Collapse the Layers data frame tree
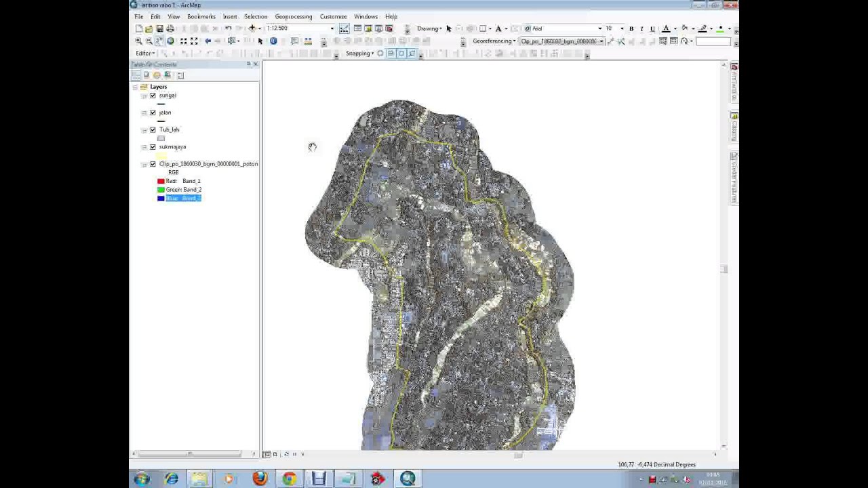This screenshot has height=488, width=868. point(135,87)
